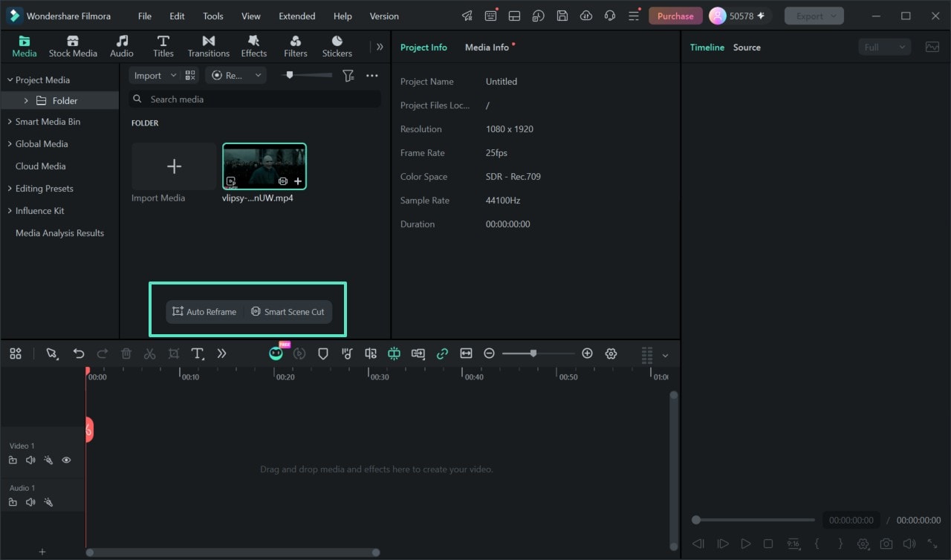Open the File menu
The image size is (951, 560).
tap(145, 16)
